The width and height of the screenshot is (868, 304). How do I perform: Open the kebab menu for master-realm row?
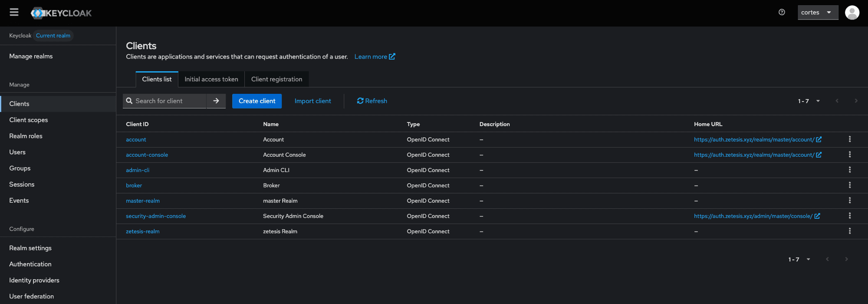tap(849, 201)
